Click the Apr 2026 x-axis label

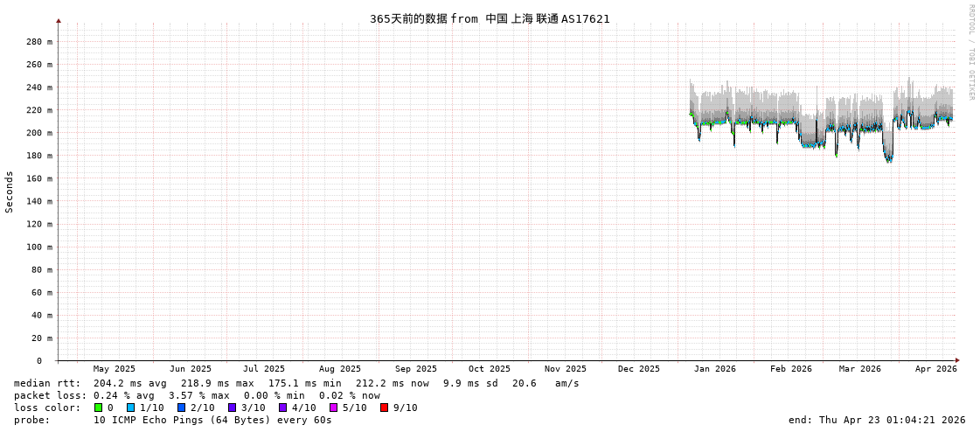pyautogui.click(x=935, y=369)
